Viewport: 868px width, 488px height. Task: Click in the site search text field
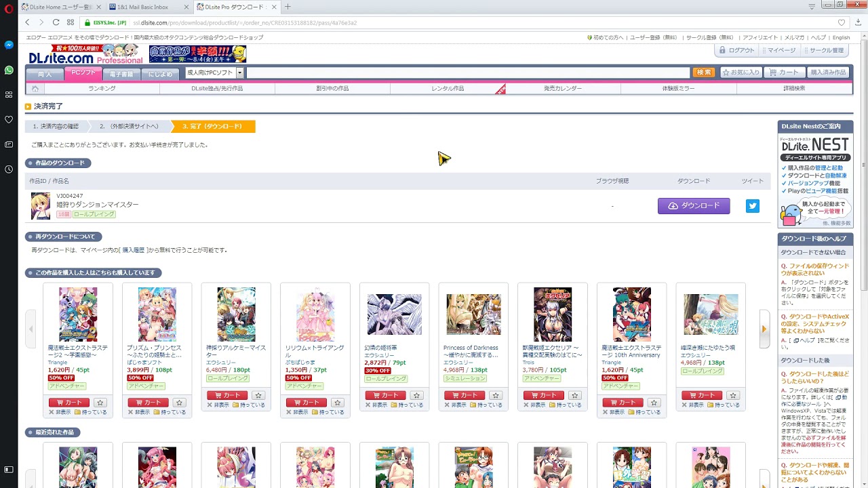(467, 73)
